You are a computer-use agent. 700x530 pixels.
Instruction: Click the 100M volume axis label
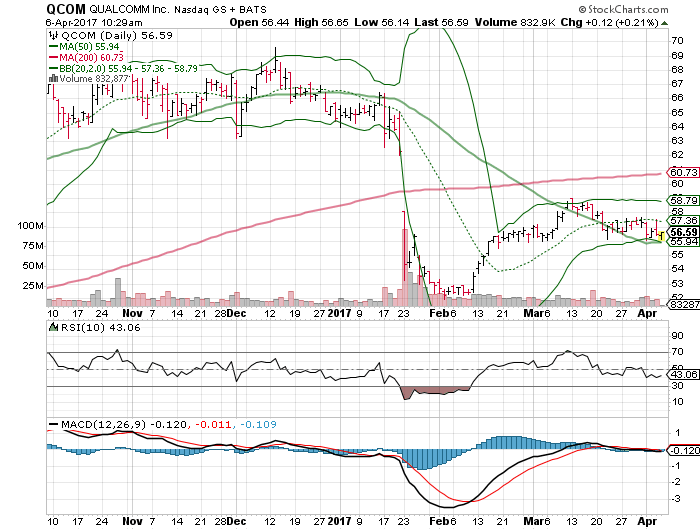(30, 226)
